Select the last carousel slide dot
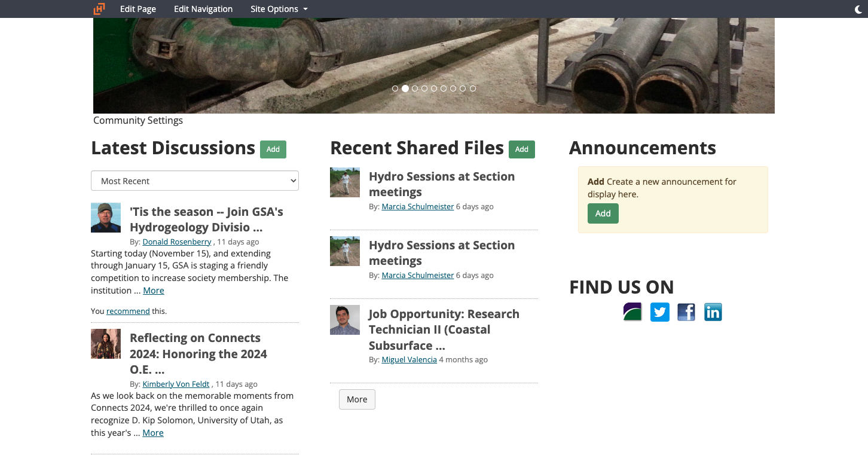The image size is (868, 455). (473, 88)
